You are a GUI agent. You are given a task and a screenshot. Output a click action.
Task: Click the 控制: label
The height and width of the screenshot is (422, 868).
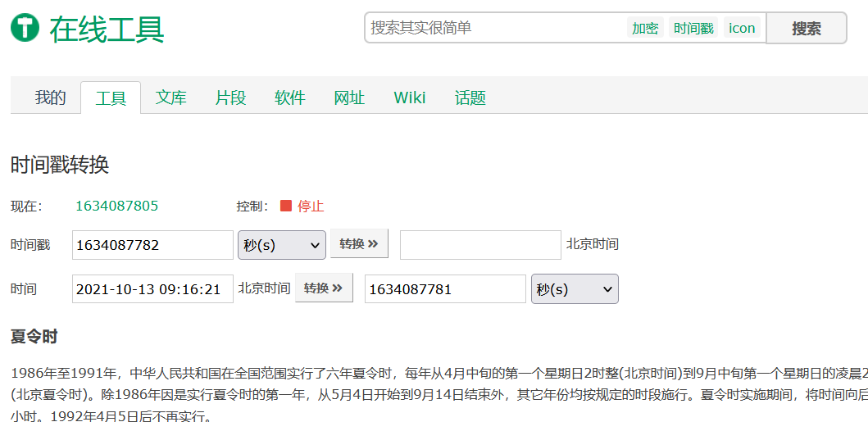coord(252,206)
